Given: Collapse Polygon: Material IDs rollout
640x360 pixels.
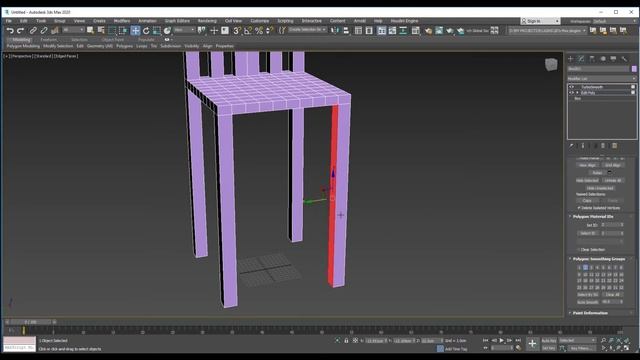Looking at the screenshot, I should point(593,216).
